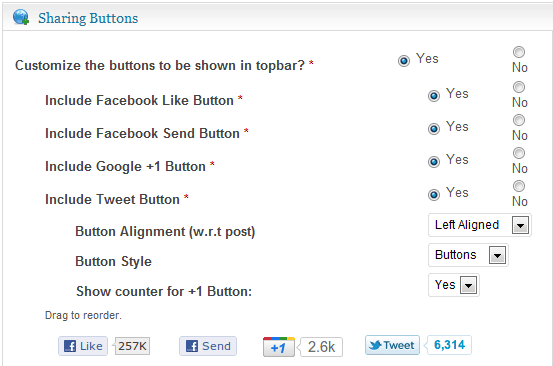Click the 6,314 tweet counter bubble
The height and width of the screenshot is (366, 553).
[x=449, y=345]
